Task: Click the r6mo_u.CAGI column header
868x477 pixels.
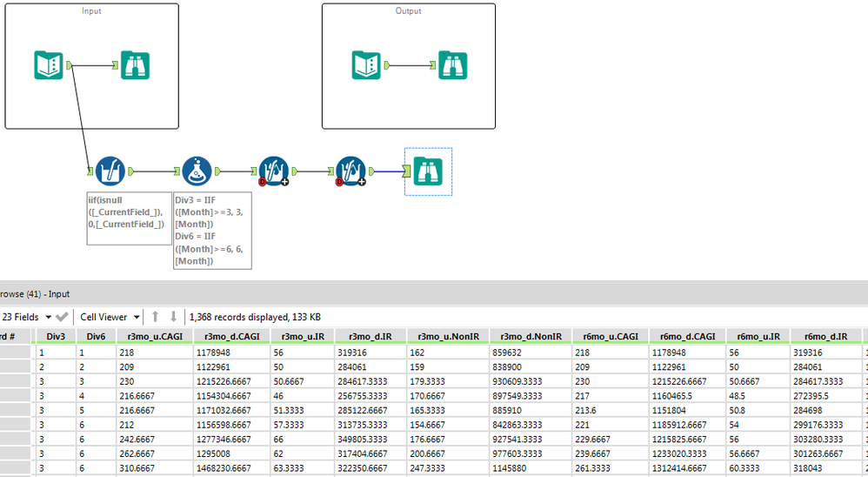Action: click(611, 336)
